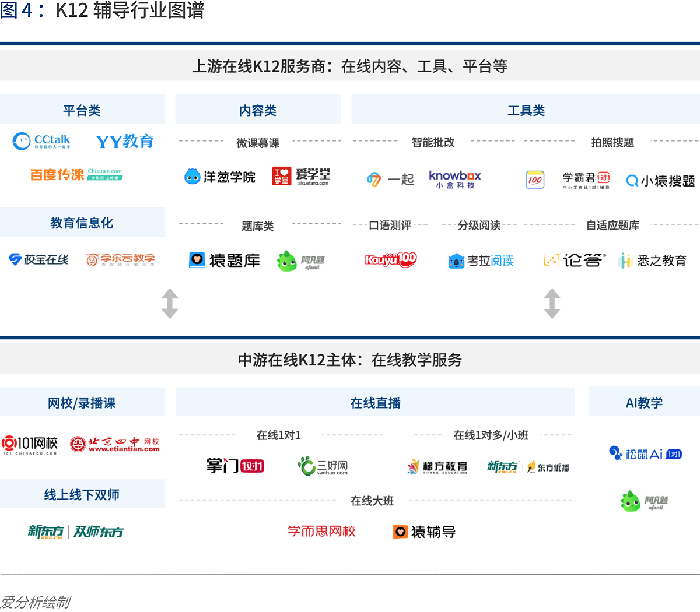Click the 图4 K12辅导行业图谱 figure title

pos(102,10)
